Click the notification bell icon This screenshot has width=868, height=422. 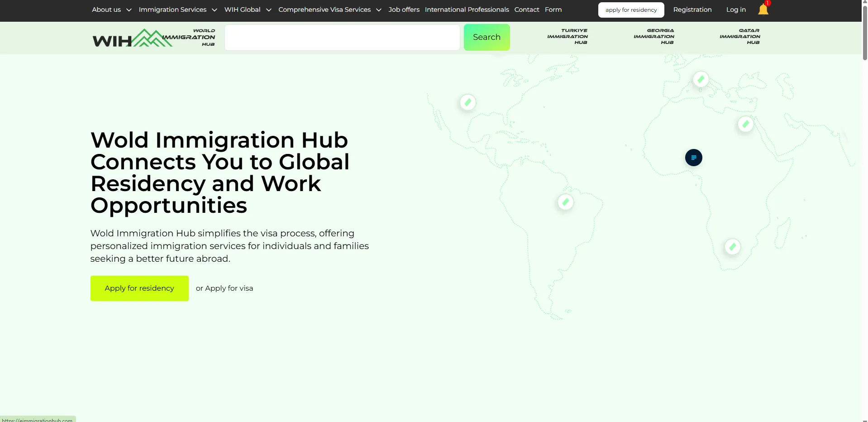coord(763,10)
